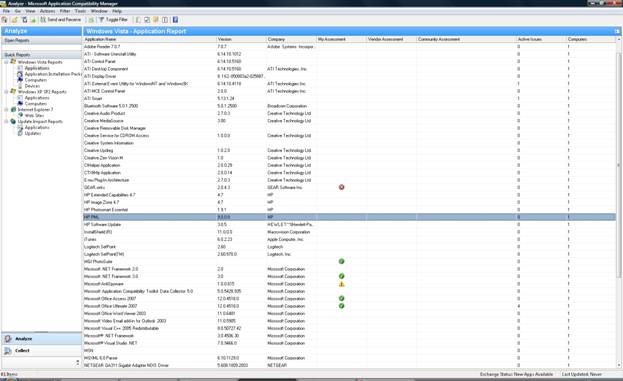Click the icon beside Update Impact Reports

[x=13, y=121]
